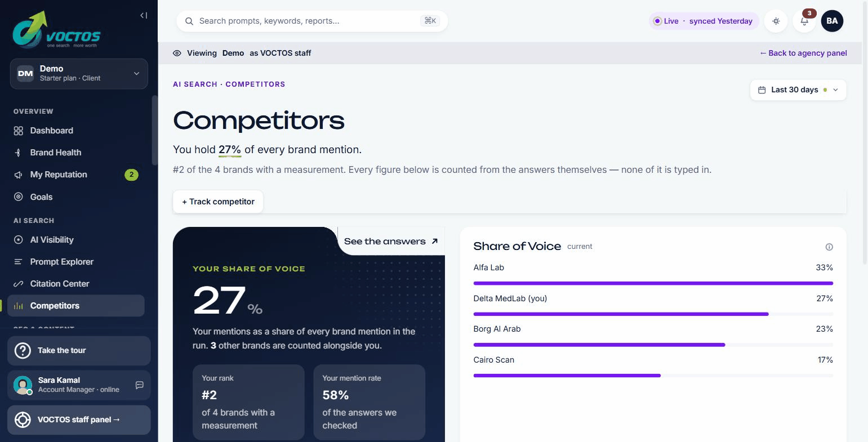The image size is (868, 442).
Task: Click the Your rank #2 card
Action: (x=248, y=402)
